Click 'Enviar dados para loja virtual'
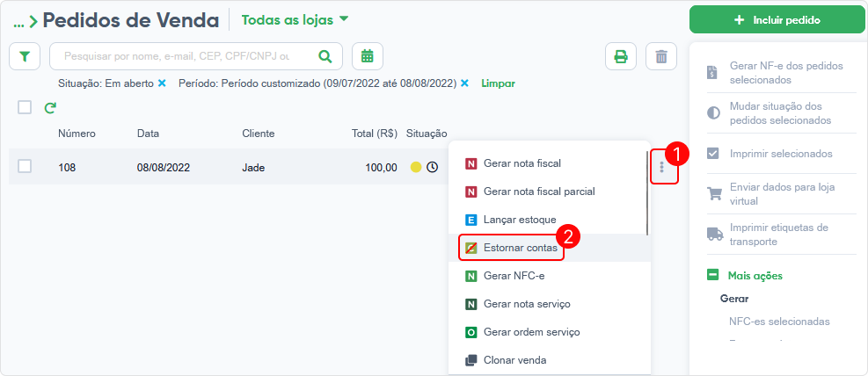 782,194
